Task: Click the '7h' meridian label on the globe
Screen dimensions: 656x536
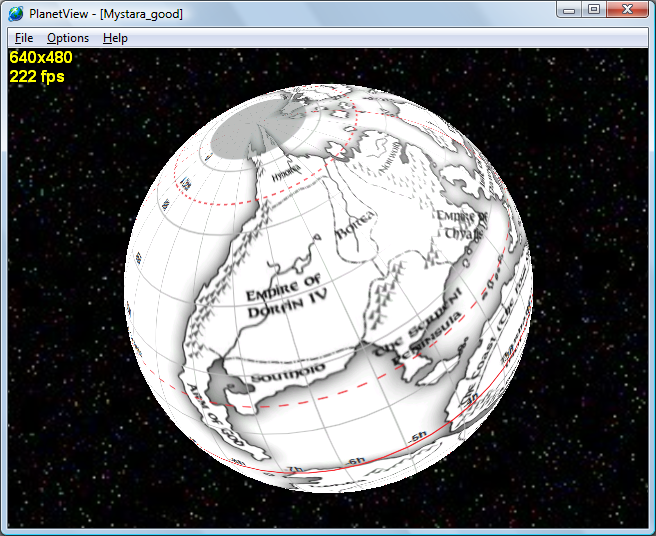Action: pyautogui.click(x=295, y=469)
